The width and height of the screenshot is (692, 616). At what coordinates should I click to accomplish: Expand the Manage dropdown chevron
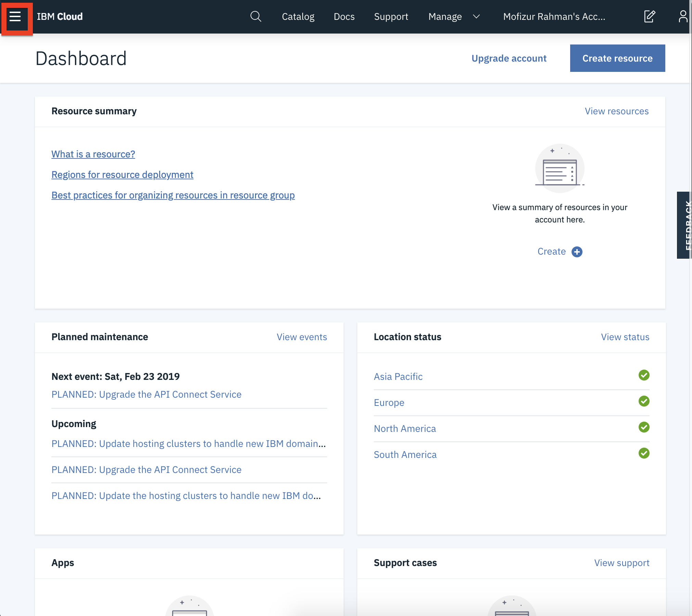click(x=476, y=16)
